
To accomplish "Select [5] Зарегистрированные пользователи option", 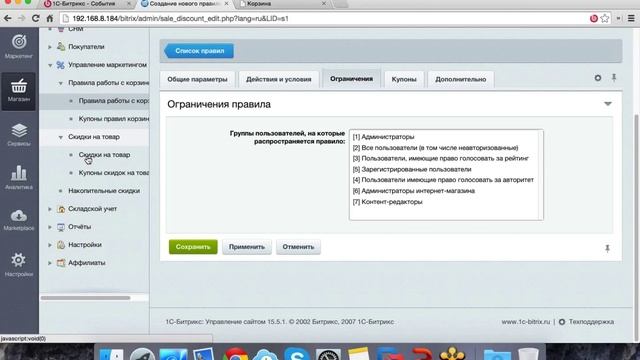I will click(412, 169).
